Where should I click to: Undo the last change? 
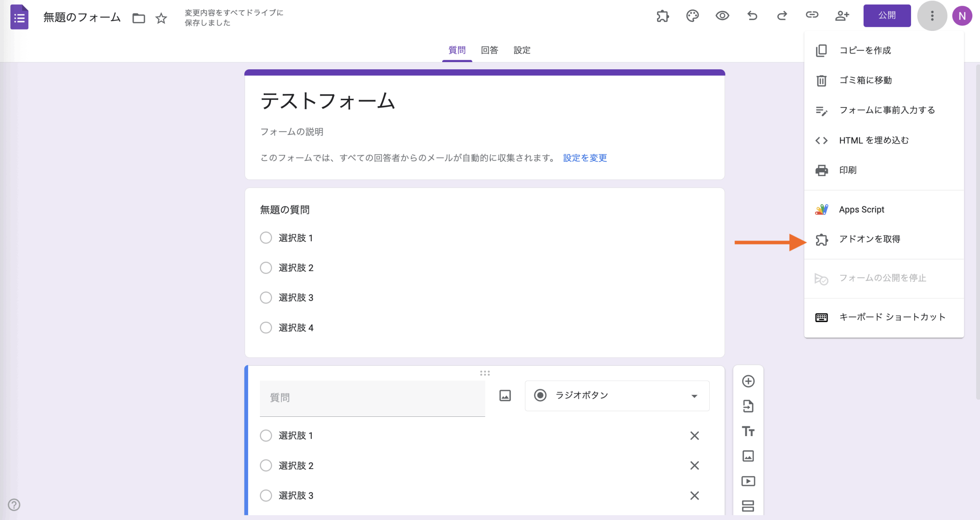pos(753,16)
